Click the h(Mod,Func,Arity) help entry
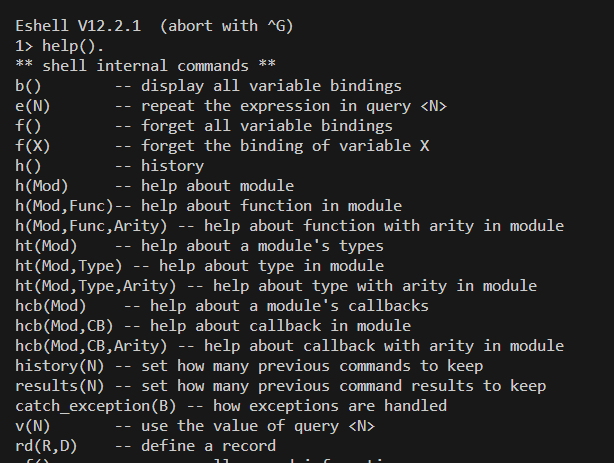Viewport: 614px width, 463px height. [289, 226]
